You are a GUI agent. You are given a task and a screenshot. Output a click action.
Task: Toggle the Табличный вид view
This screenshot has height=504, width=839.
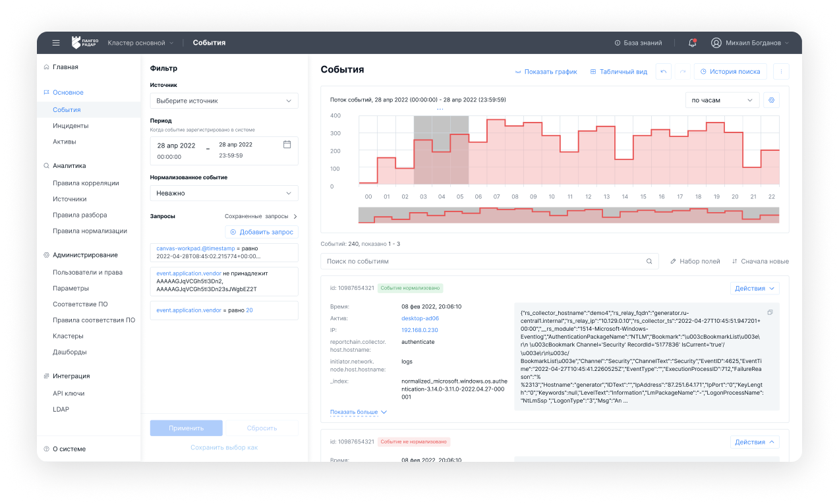[x=618, y=72]
